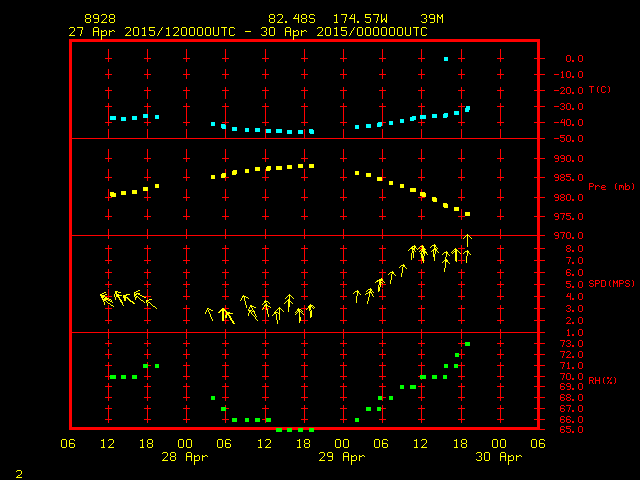The height and width of the screenshot is (480, 640).
Task: Click the '6.0' wind speed tick label
Action: click(x=574, y=273)
